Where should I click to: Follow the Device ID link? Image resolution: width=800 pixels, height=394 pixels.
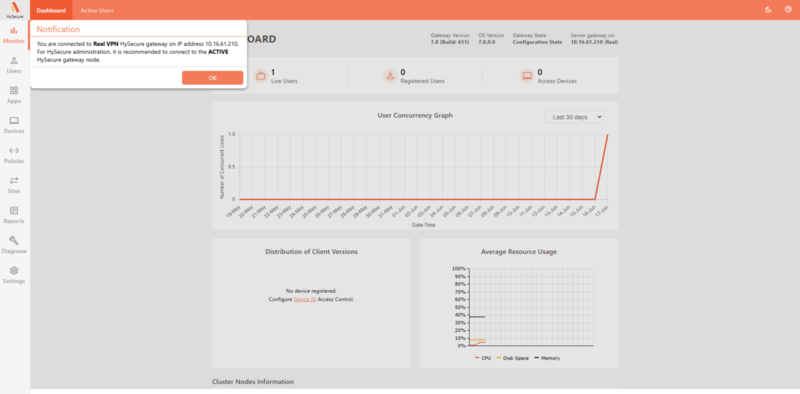click(305, 300)
